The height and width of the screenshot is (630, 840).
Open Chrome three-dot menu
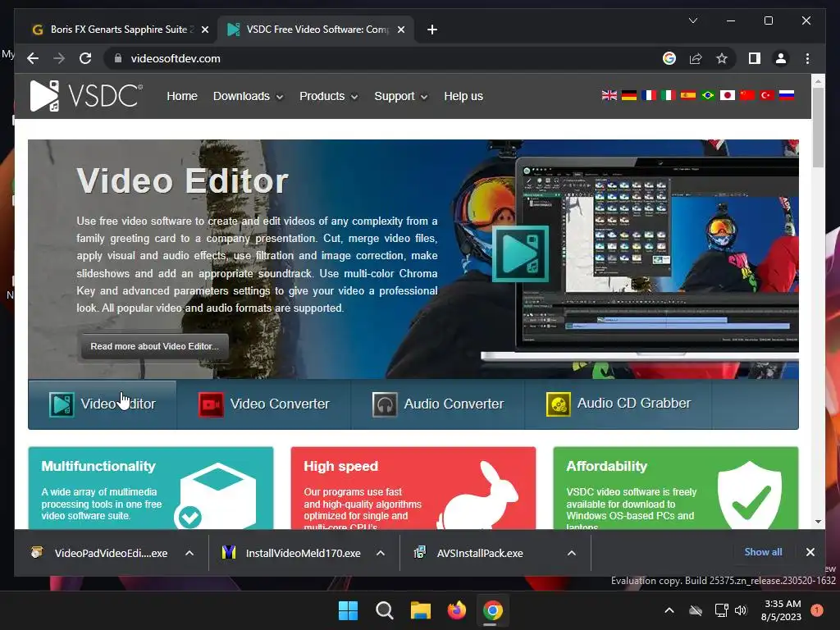point(807,58)
